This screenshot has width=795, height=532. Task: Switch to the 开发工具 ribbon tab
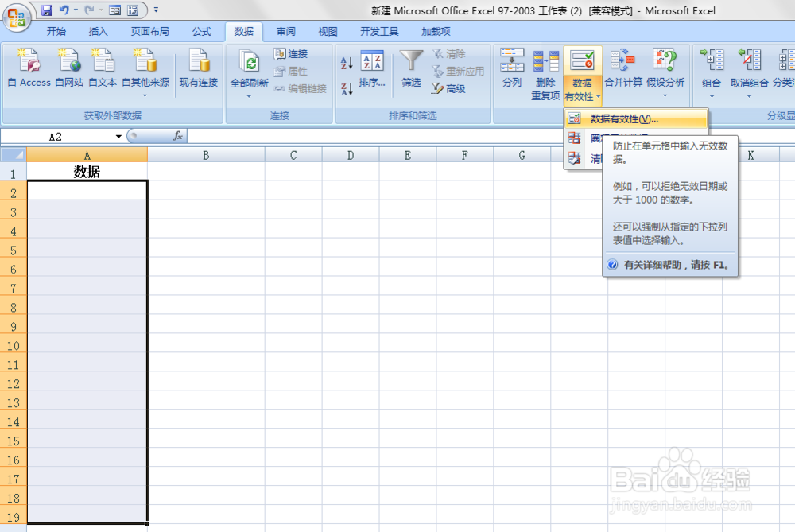[379, 32]
